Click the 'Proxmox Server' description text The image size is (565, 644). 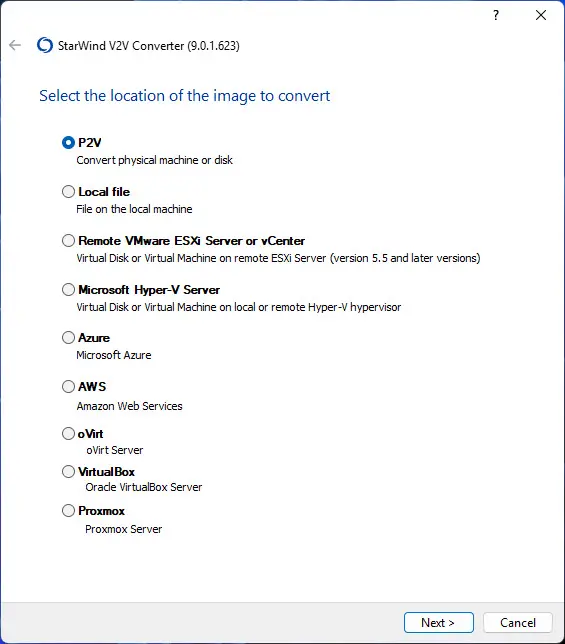[x=124, y=529]
